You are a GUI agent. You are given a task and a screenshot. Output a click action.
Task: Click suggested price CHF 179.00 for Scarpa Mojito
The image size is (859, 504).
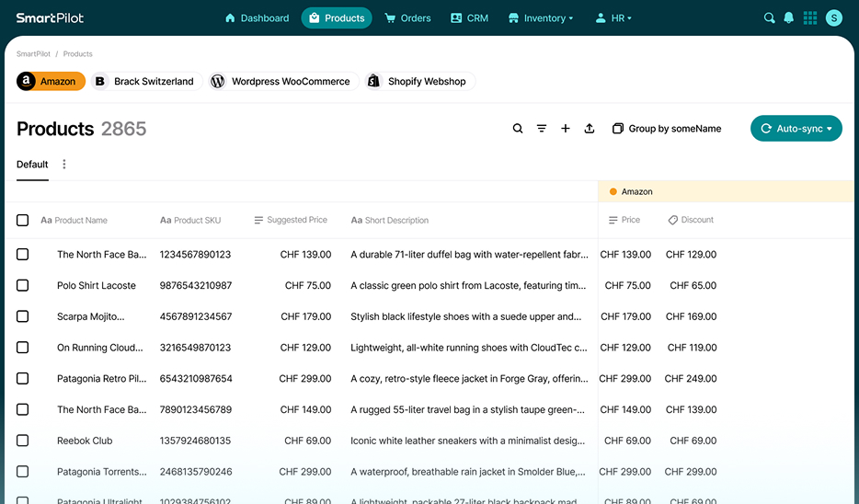pos(305,316)
